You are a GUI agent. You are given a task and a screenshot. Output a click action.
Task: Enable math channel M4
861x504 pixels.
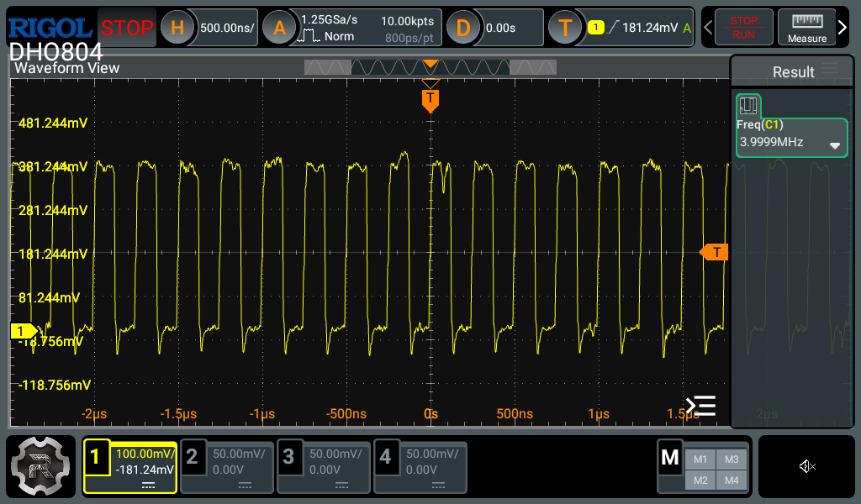732,480
